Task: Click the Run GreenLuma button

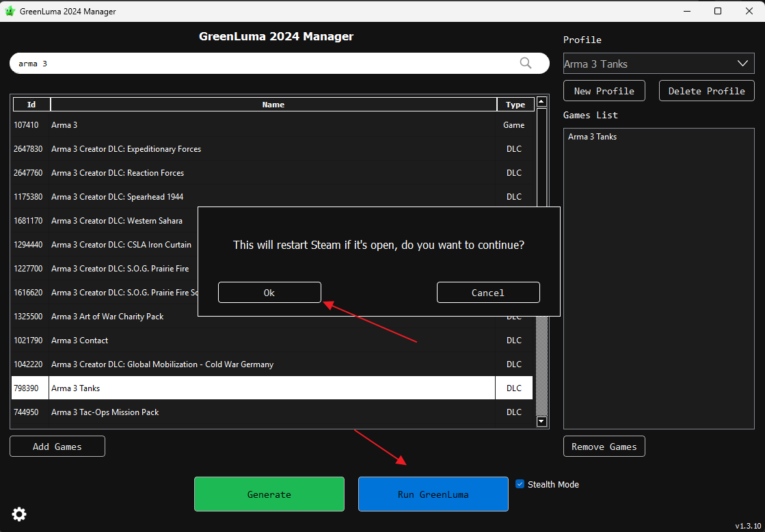Action: click(433, 494)
